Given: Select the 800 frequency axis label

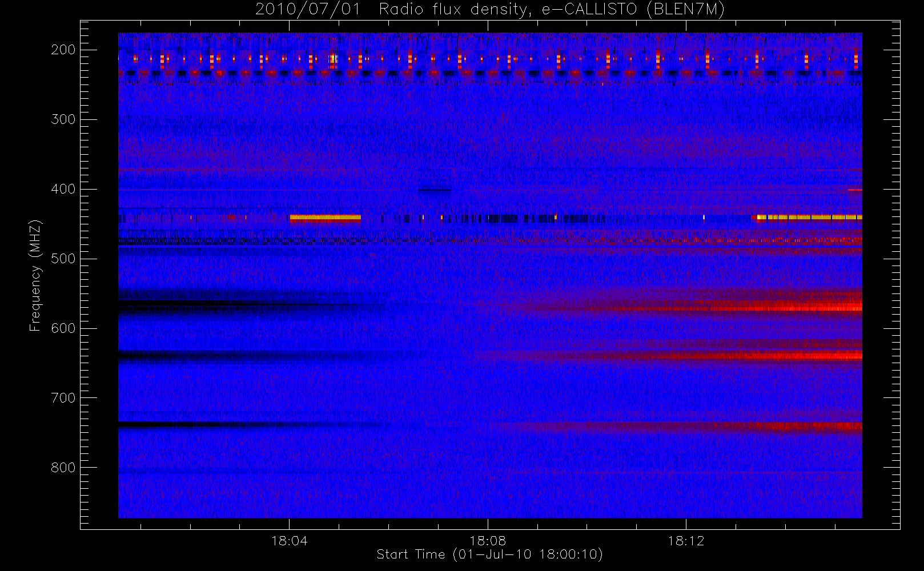Looking at the screenshot, I should click(x=63, y=468).
